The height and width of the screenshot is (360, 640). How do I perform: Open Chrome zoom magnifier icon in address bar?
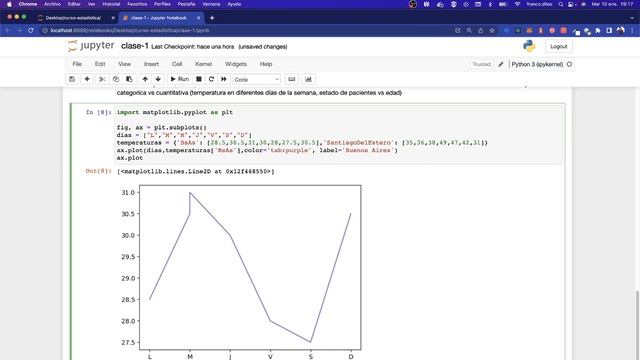click(469, 31)
